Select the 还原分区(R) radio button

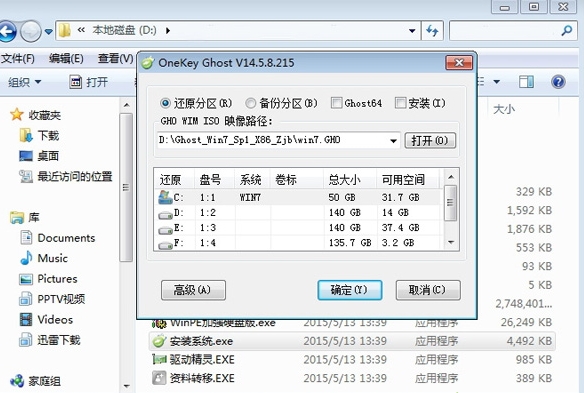[165, 103]
